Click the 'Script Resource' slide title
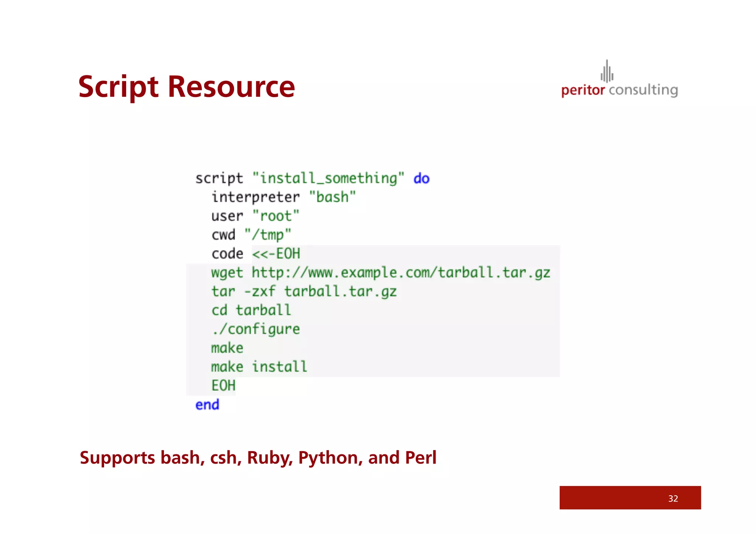The width and height of the screenshot is (756, 534). [x=187, y=87]
